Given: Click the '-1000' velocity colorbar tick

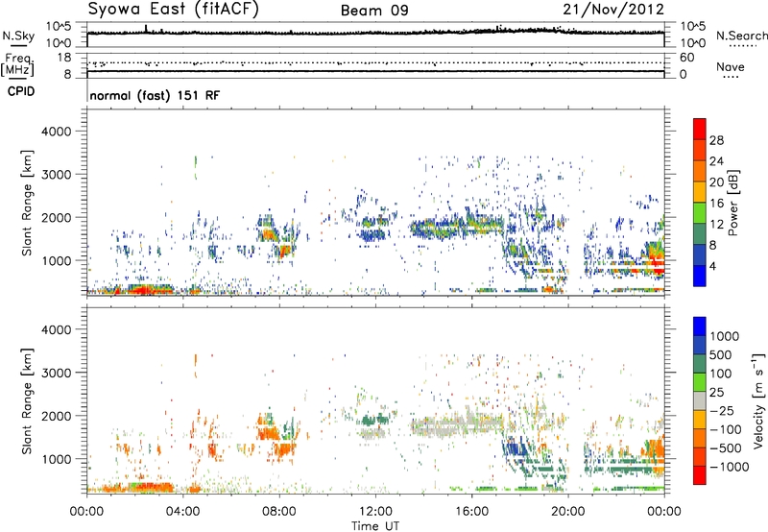Looking at the screenshot, I should (x=729, y=467).
